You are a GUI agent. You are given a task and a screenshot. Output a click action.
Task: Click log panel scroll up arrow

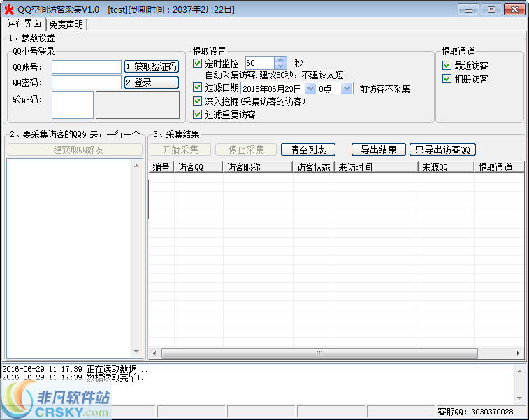[519, 371]
